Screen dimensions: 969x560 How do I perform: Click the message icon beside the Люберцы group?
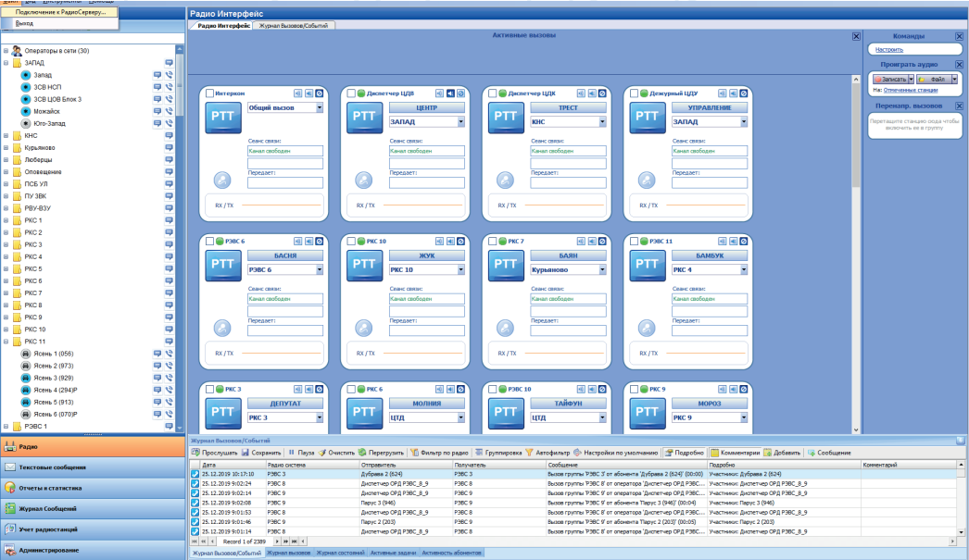169,160
